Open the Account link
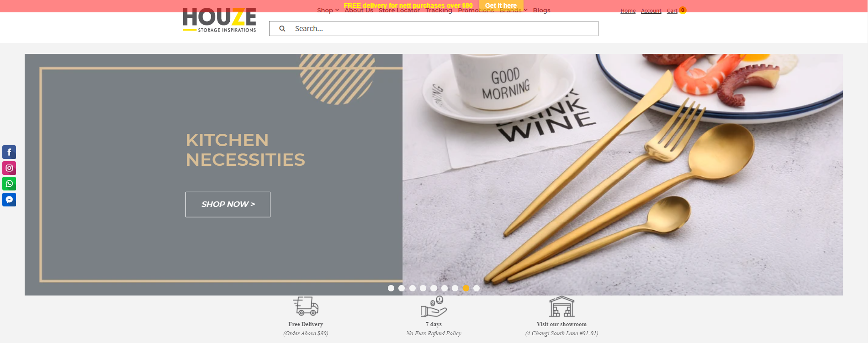 pyautogui.click(x=651, y=11)
